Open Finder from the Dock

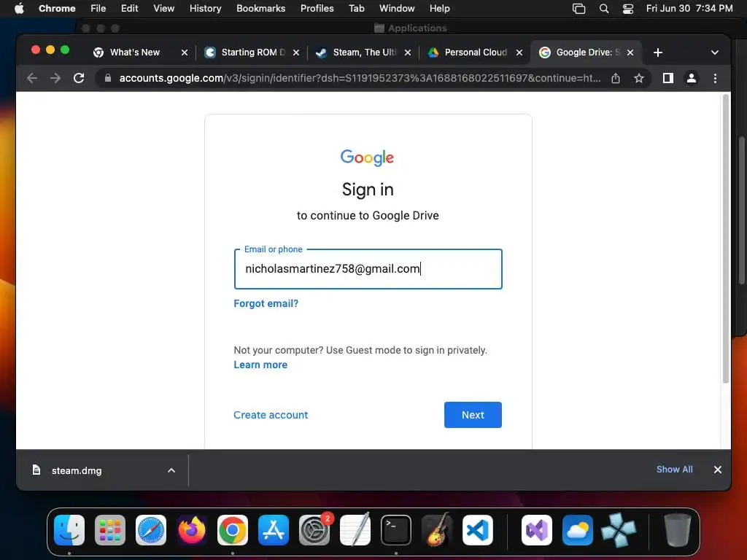coord(69,530)
